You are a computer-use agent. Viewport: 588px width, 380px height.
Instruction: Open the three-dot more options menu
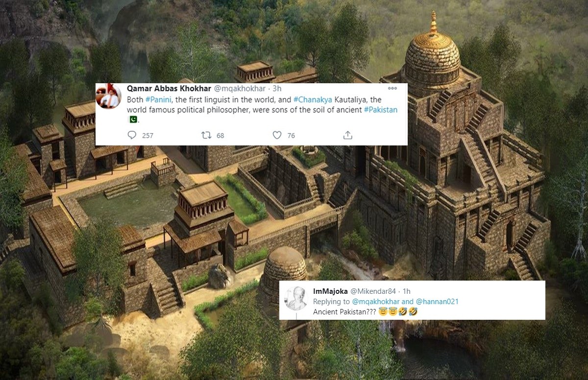[392, 89]
